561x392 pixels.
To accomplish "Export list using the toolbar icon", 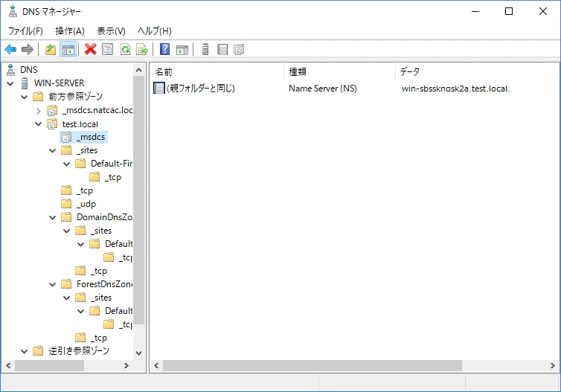I will pos(142,49).
